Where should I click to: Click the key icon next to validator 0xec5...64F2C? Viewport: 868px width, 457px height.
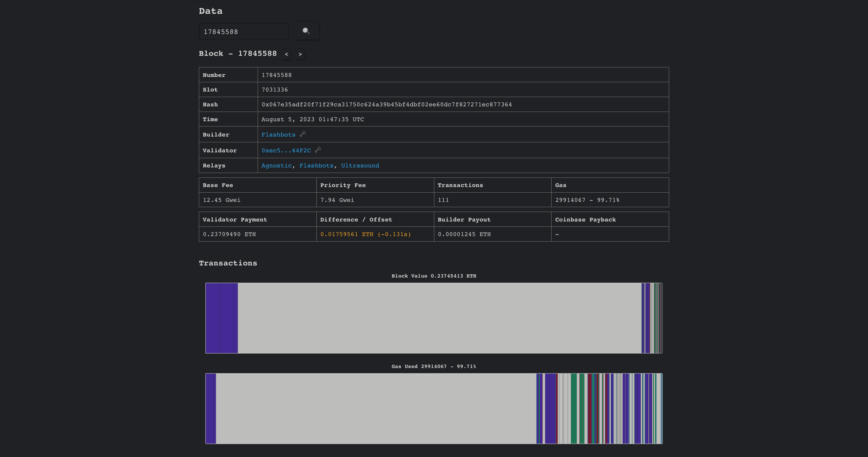(x=318, y=150)
